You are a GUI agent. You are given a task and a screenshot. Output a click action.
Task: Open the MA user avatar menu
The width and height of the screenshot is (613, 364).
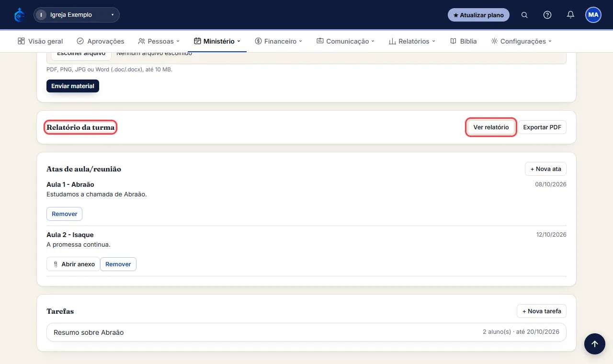[593, 15]
